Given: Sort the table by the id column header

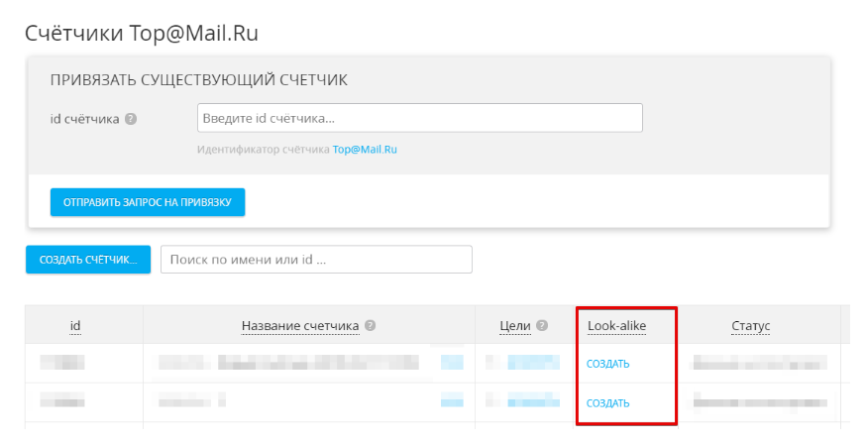Looking at the screenshot, I should click(75, 326).
